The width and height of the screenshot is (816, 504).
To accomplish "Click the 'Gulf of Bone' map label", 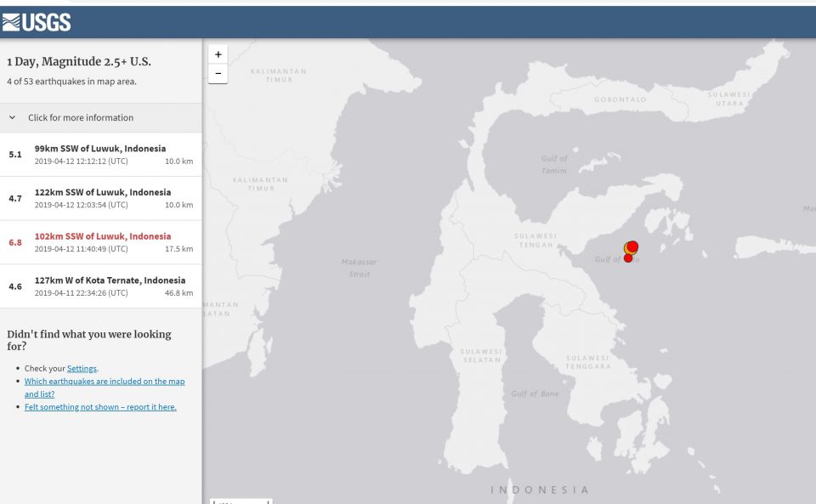I will (x=535, y=394).
